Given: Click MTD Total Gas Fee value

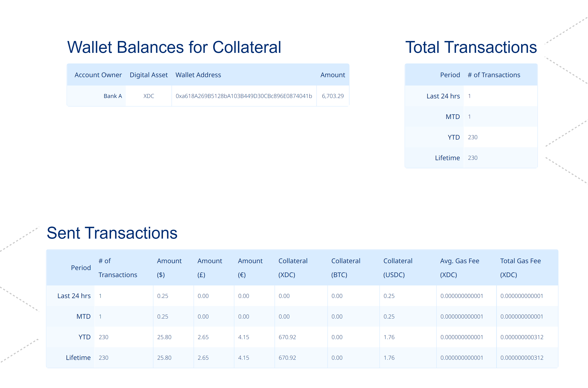Looking at the screenshot, I should [x=522, y=316].
